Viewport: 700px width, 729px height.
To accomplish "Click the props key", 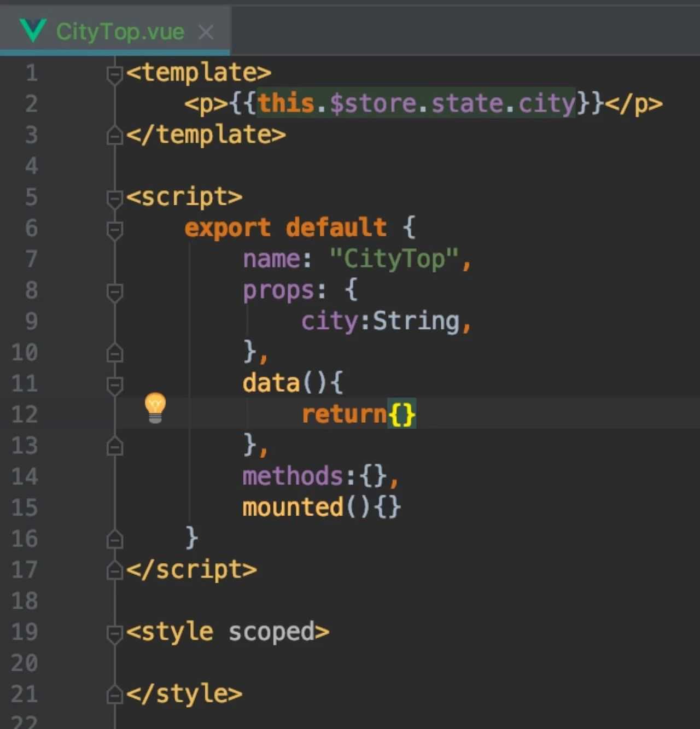I will point(278,290).
